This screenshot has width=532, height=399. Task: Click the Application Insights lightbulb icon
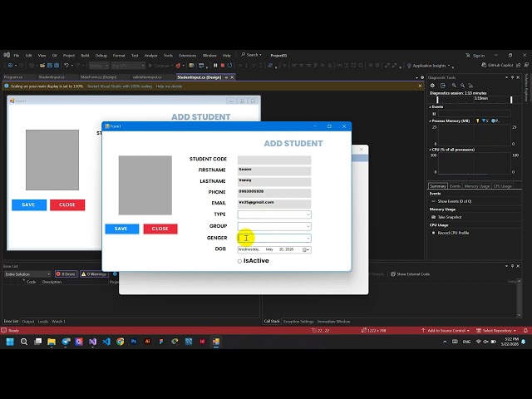[x=409, y=66]
